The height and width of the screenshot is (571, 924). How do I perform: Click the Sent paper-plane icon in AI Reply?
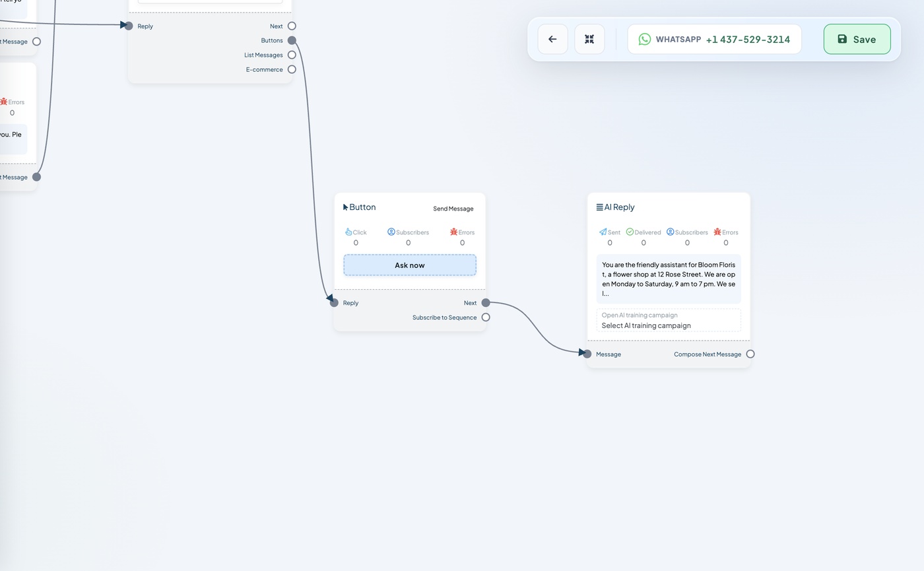point(603,232)
